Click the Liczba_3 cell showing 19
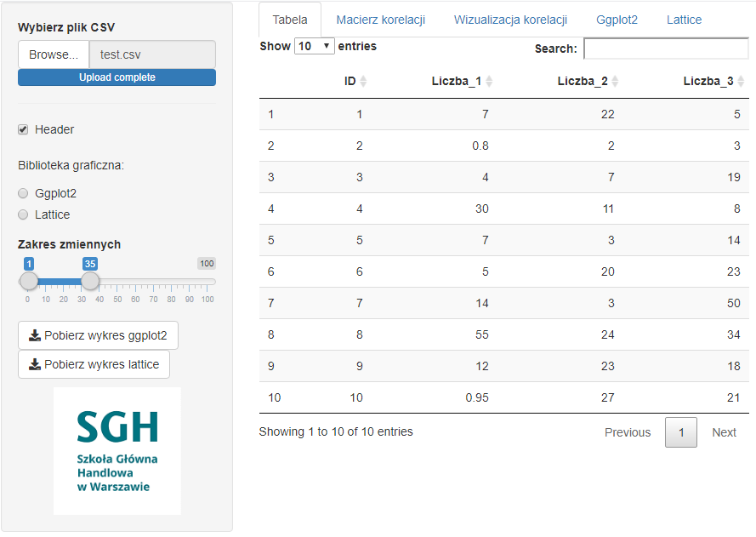 (733, 177)
